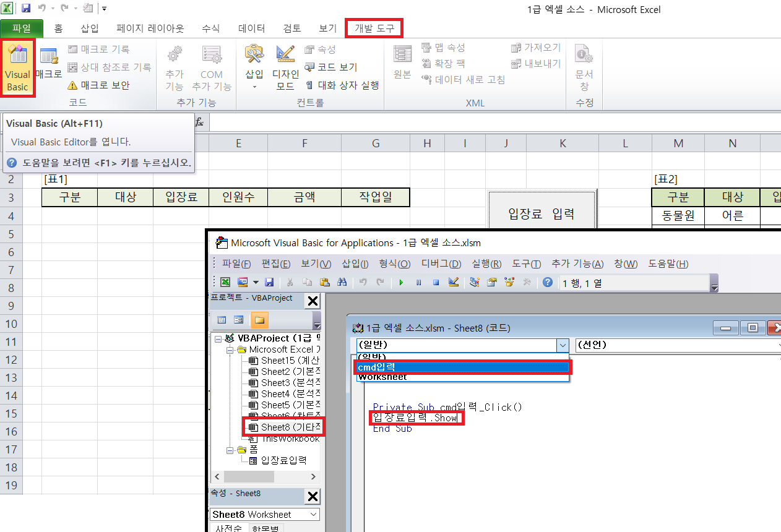The image size is (781, 532).
Task: Click Reset stop icon in VBA toolbar
Action: pyautogui.click(x=436, y=282)
